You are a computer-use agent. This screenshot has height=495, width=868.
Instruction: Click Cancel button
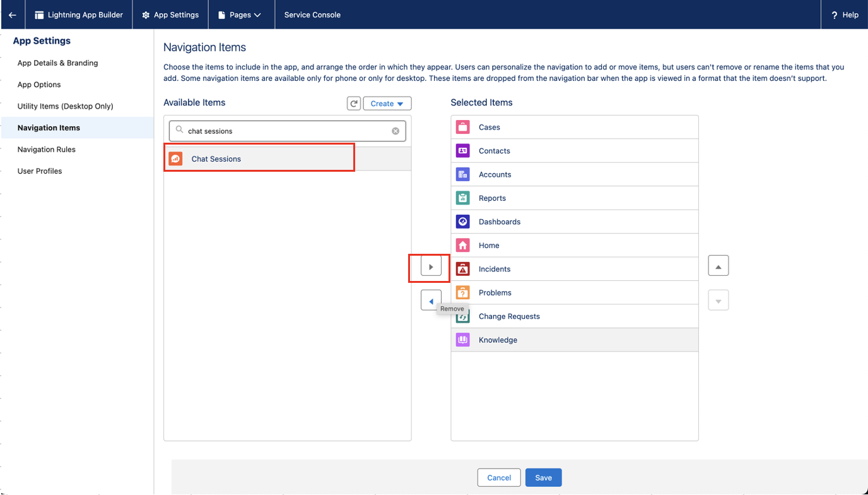(499, 478)
